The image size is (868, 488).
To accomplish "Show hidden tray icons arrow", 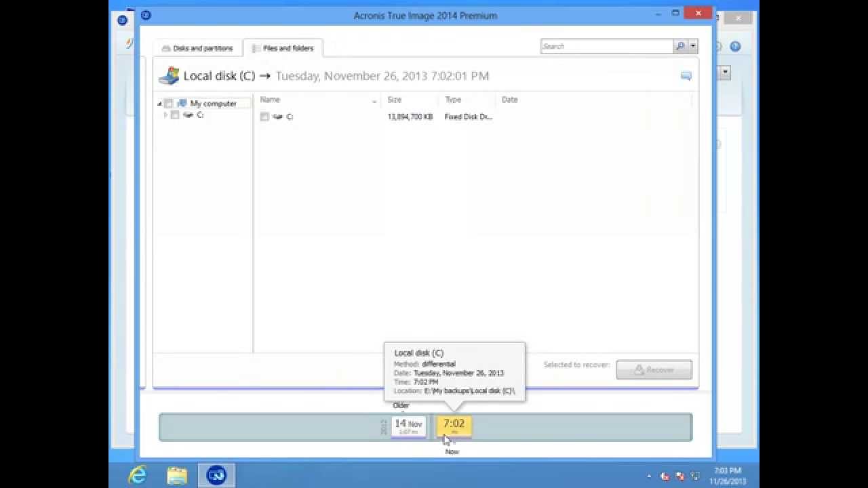I will coord(649,476).
